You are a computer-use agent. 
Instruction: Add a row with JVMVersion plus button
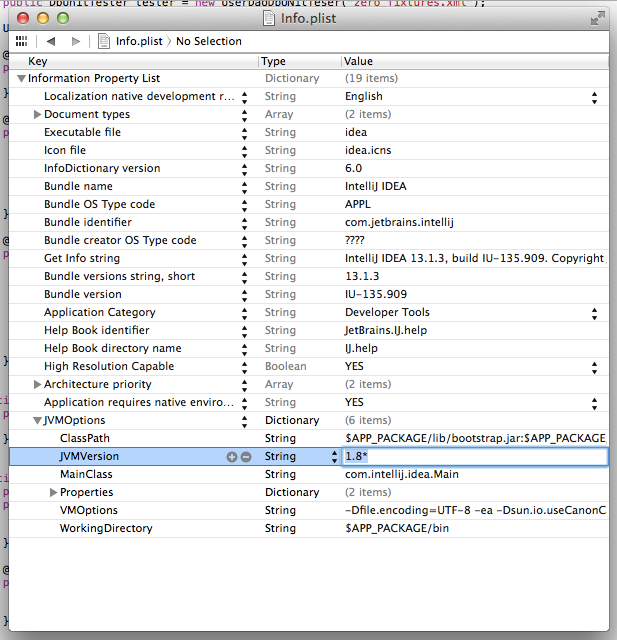232,457
